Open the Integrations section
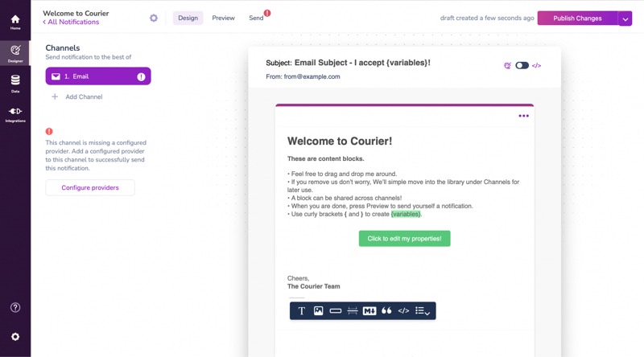 (x=15, y=114)
